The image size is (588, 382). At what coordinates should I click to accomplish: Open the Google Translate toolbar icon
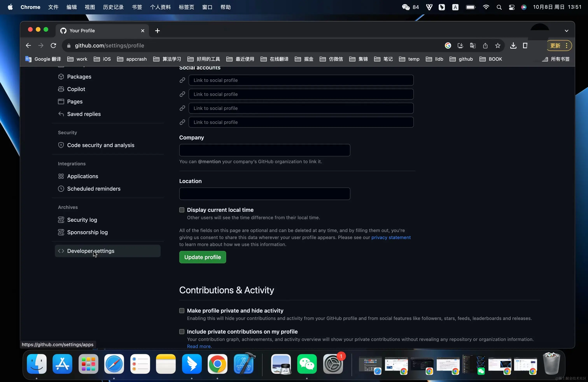[473, 46]
